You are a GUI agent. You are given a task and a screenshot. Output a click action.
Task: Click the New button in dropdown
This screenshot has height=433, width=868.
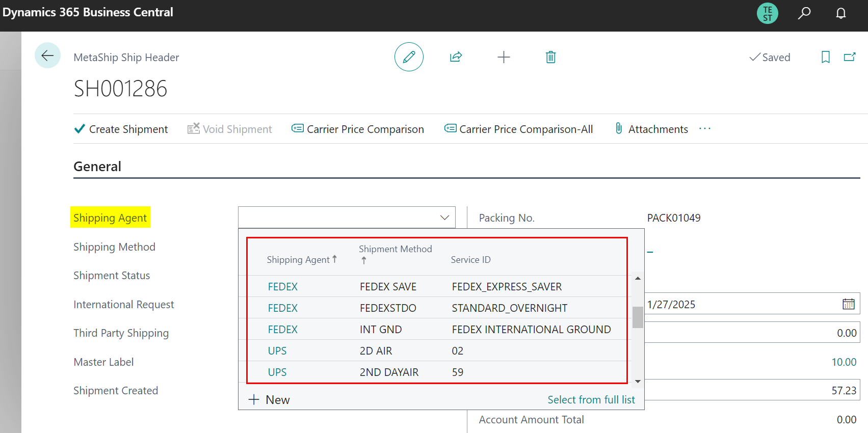269,400
